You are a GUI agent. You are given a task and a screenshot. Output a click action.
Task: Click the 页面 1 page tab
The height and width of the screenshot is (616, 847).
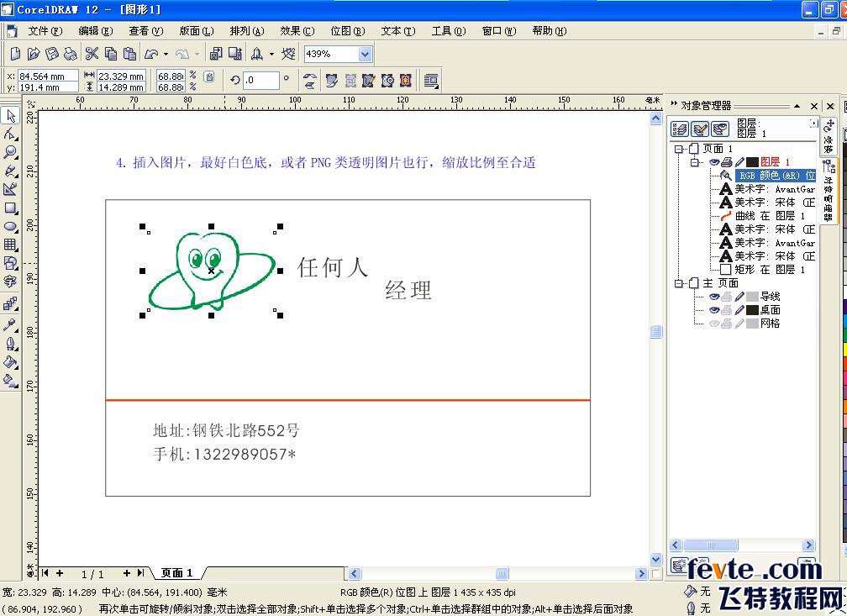177,573
